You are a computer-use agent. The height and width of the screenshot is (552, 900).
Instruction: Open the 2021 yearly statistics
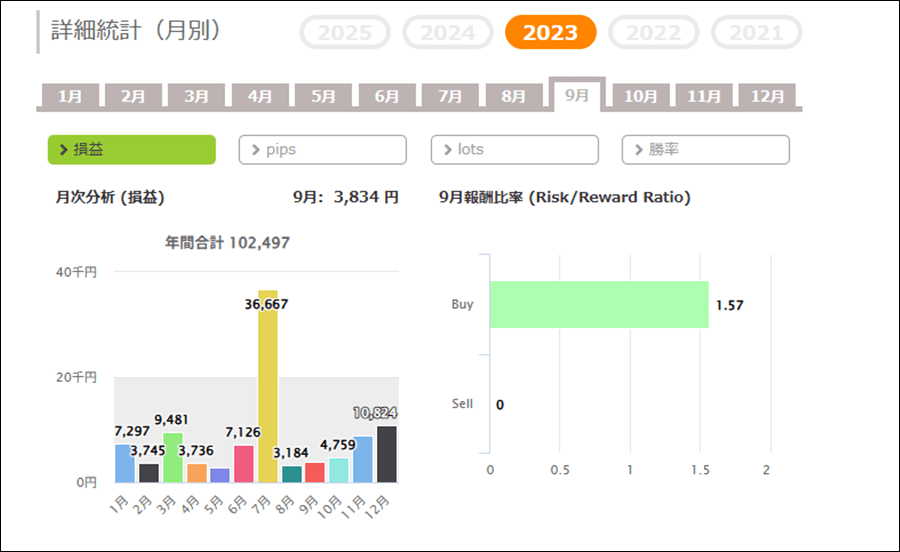click(x=756, y=32)
